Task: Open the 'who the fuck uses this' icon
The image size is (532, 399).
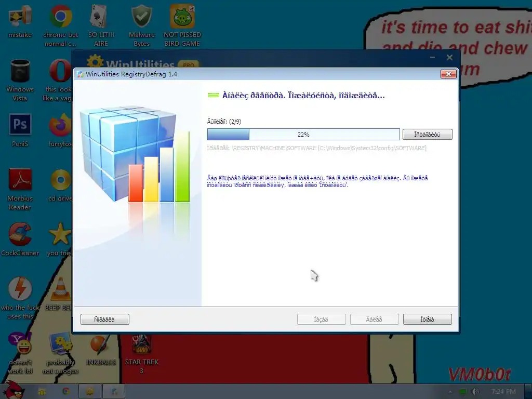Action: click(x=20, y=298)
